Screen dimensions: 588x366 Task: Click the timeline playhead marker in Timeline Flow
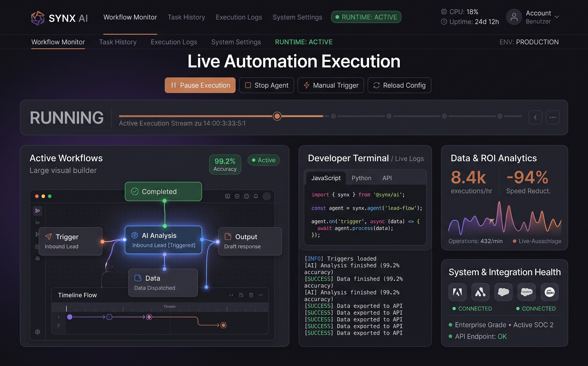(x=66, y=308)
